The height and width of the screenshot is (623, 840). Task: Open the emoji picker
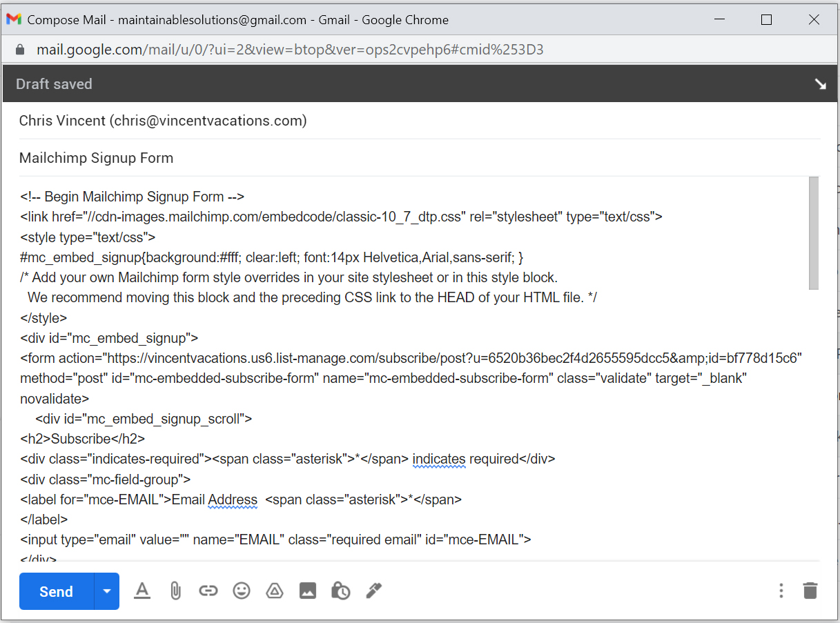click(242, 591)
